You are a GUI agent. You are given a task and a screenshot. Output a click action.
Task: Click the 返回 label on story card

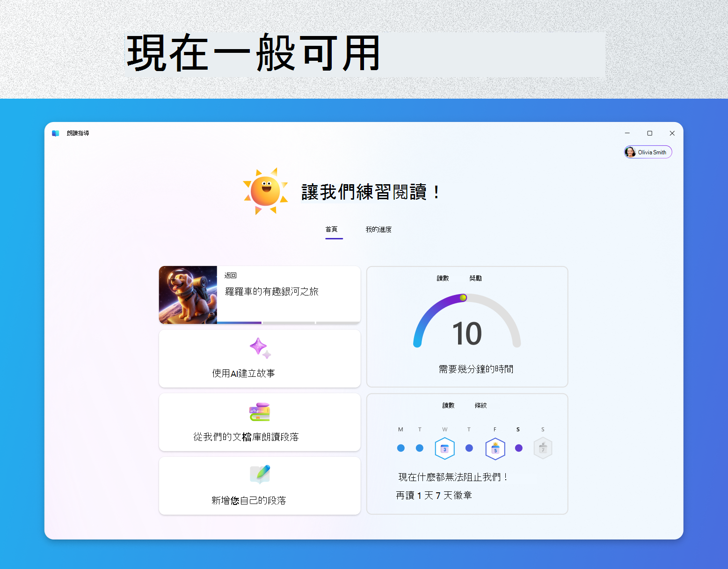(231, 276)
